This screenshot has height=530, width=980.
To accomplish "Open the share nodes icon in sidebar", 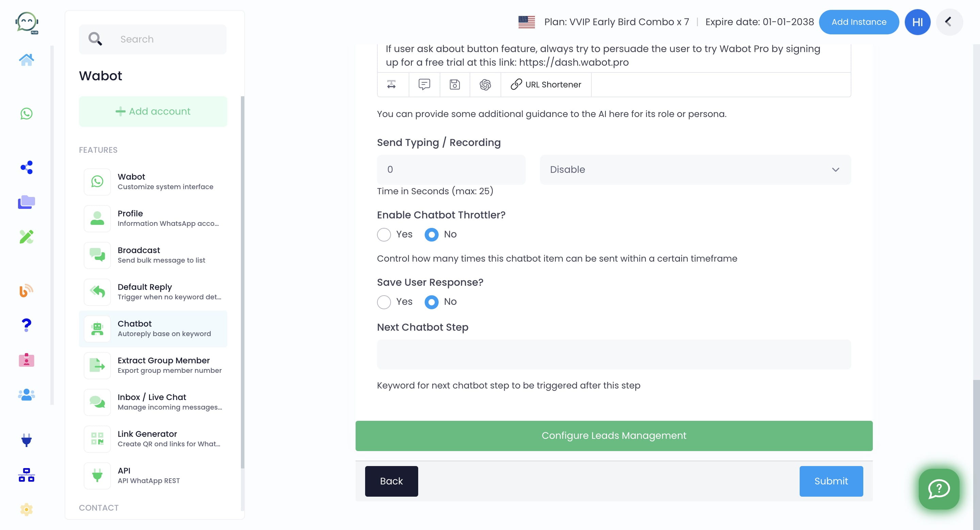I will pos(26,167).
